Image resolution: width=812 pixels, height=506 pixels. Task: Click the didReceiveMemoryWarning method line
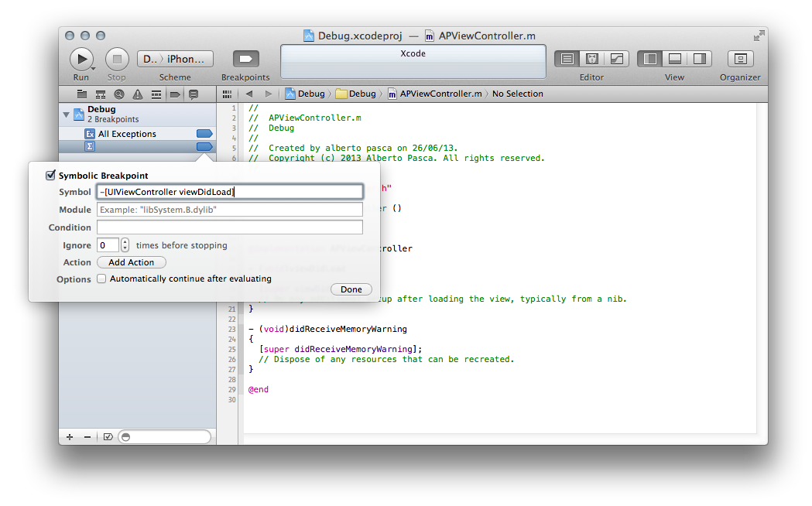click(x=327, y=329)
